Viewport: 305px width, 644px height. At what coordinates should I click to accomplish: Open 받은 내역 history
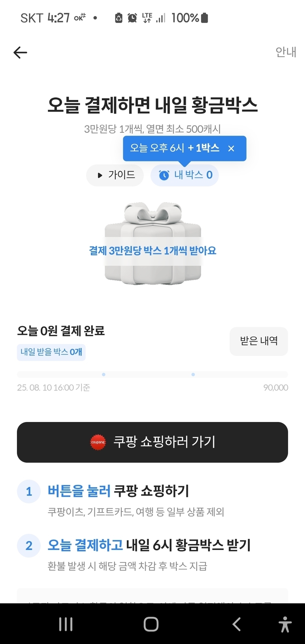click(259, 341)
